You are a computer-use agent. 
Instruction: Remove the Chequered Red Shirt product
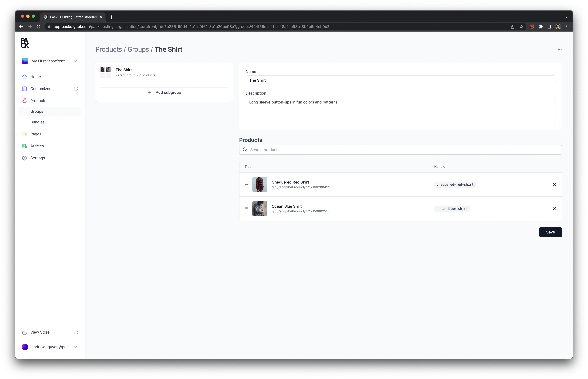click(x=554, y=185)
